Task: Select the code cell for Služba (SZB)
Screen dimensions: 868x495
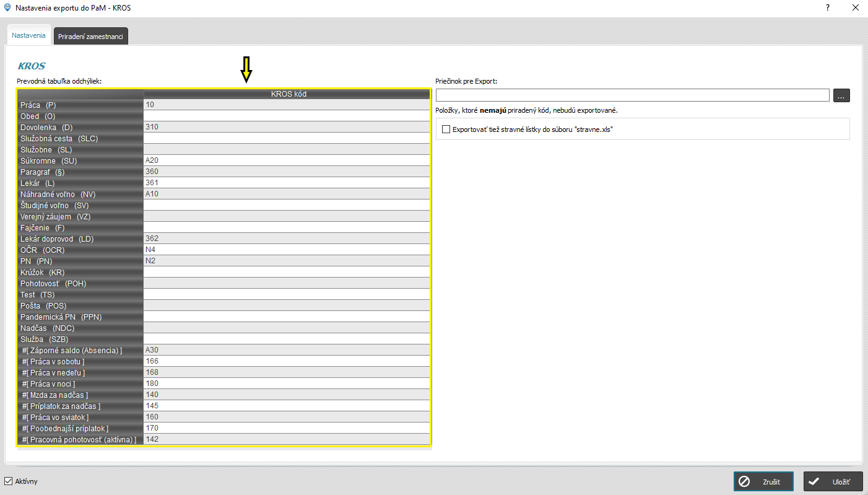Action: click(x=287, y=339)
